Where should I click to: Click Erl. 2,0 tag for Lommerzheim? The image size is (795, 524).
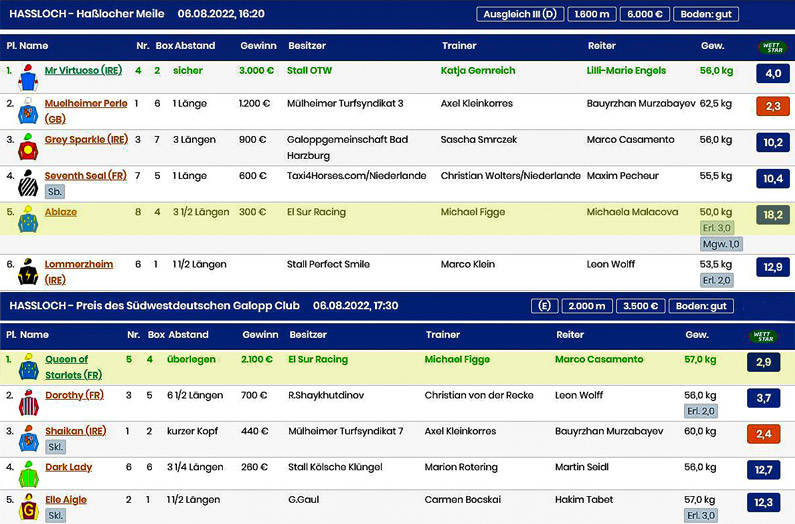tap(716, 280)
